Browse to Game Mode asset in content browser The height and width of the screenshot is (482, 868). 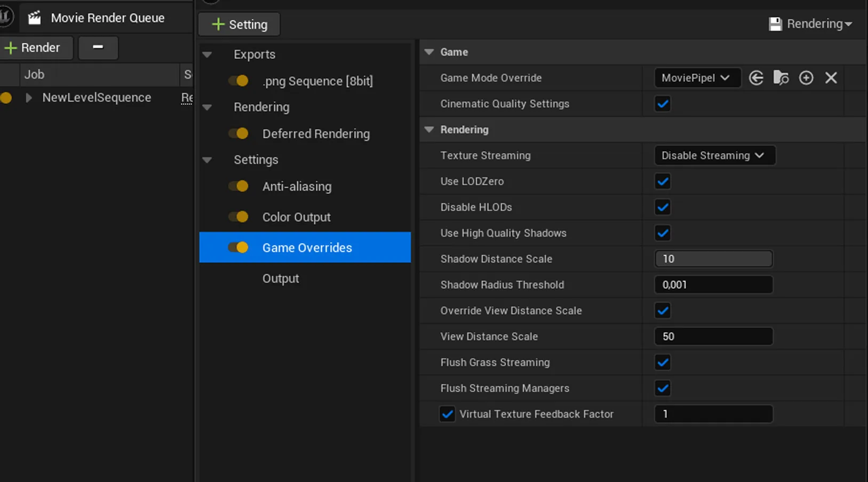(781, 78)
